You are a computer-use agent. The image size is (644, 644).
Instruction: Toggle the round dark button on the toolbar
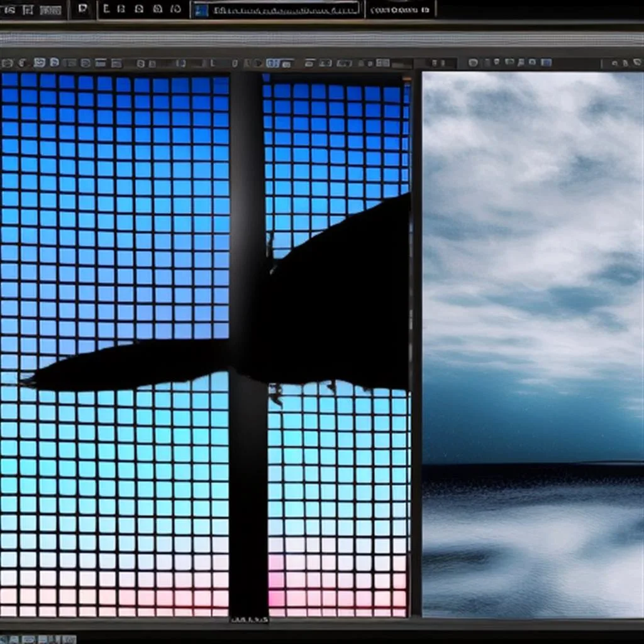click(257, 63)
